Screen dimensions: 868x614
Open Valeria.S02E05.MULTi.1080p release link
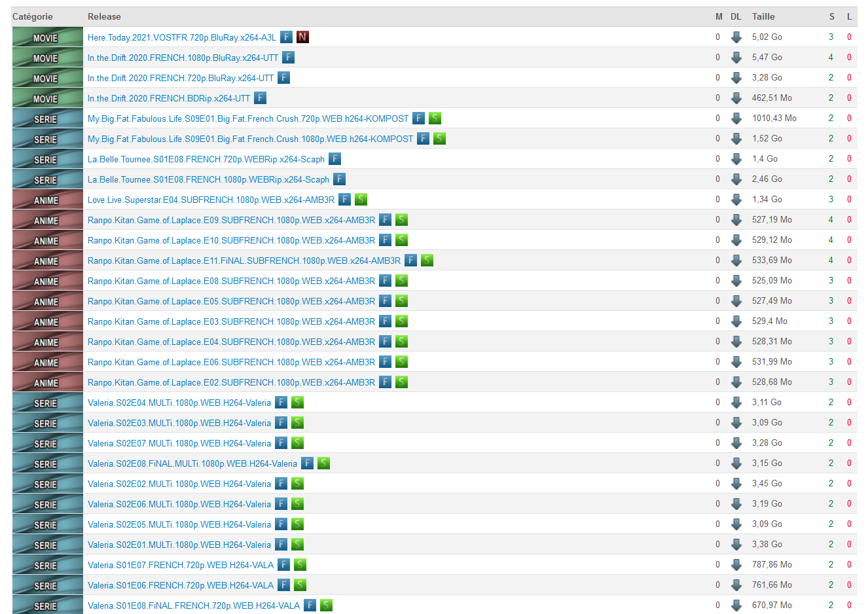coord(179,524)
